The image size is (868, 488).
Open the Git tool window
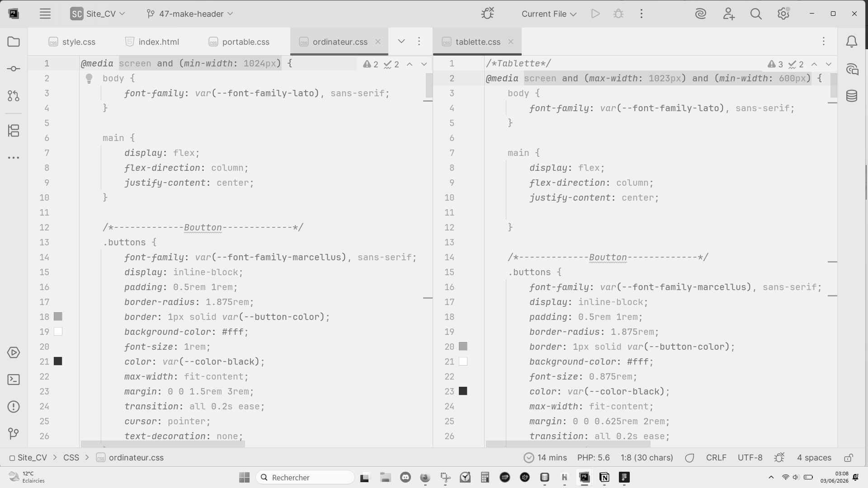pos(14,434)
